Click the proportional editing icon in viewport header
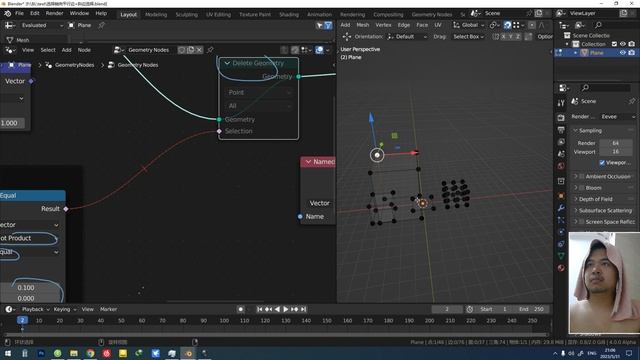 532,25
